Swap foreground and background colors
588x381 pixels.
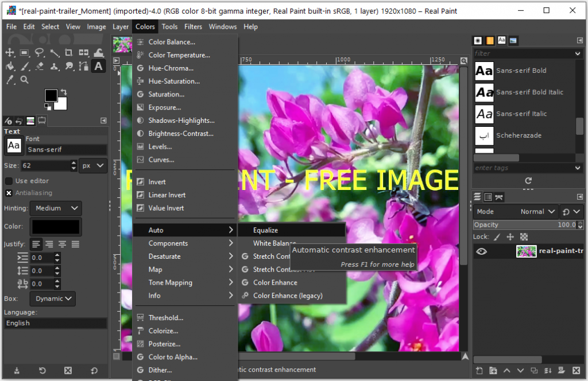point(64,92)
